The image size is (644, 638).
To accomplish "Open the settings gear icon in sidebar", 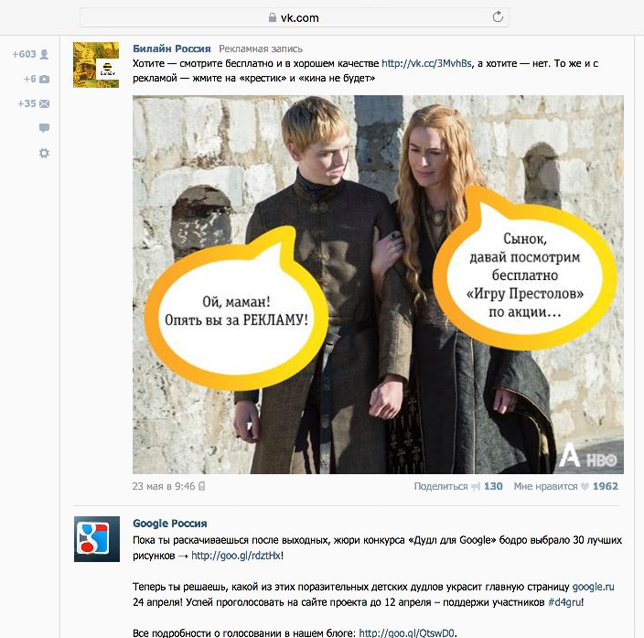I will tap(44, 153).
